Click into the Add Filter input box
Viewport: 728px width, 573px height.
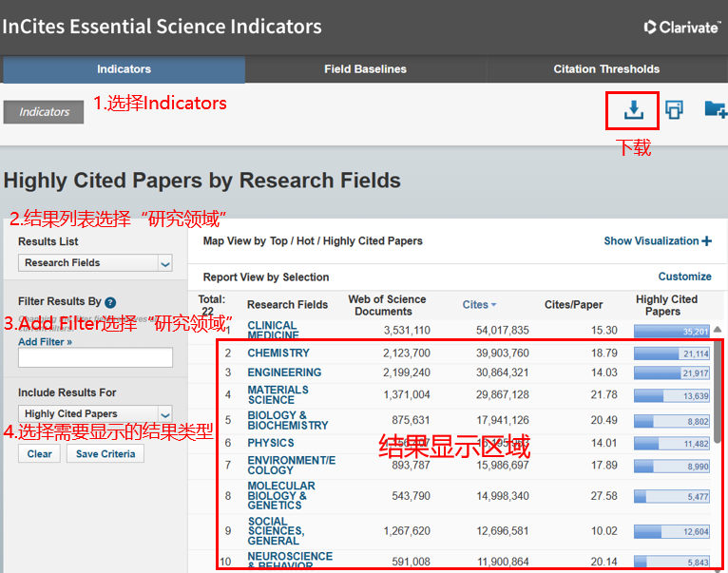[x=95, y=357]
